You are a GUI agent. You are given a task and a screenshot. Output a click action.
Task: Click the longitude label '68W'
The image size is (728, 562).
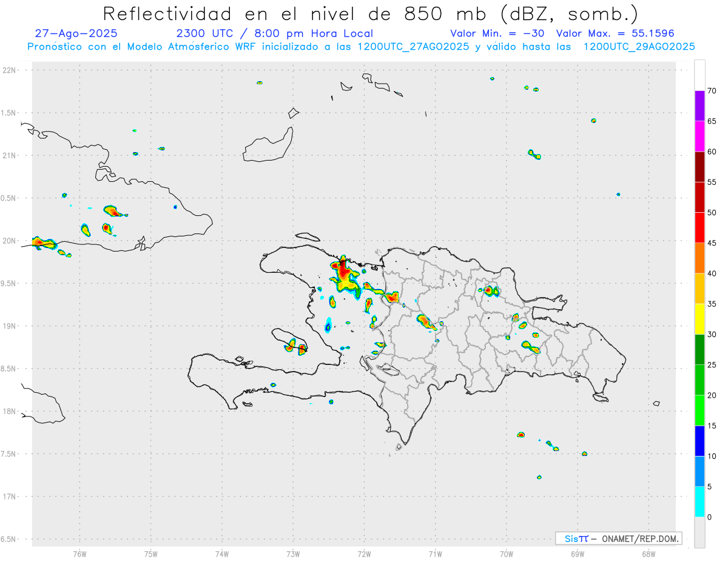(x=649, y=554)
